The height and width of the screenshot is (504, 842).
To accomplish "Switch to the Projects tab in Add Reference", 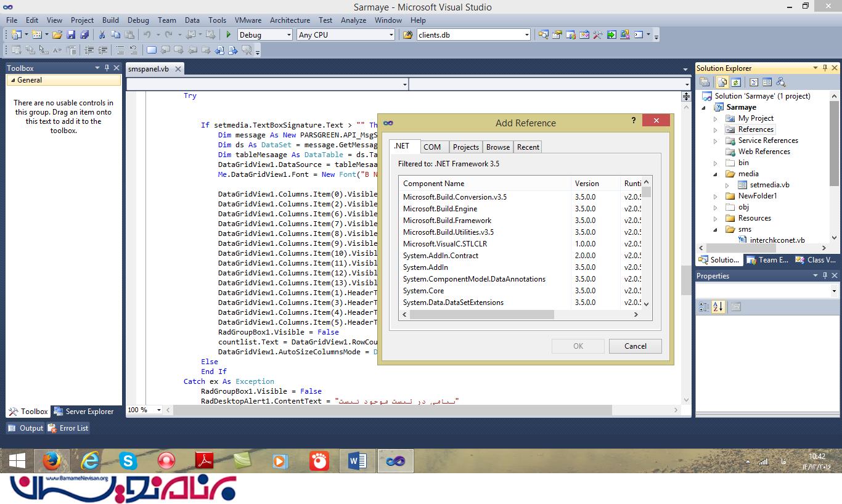I will (x=465, y=147).
